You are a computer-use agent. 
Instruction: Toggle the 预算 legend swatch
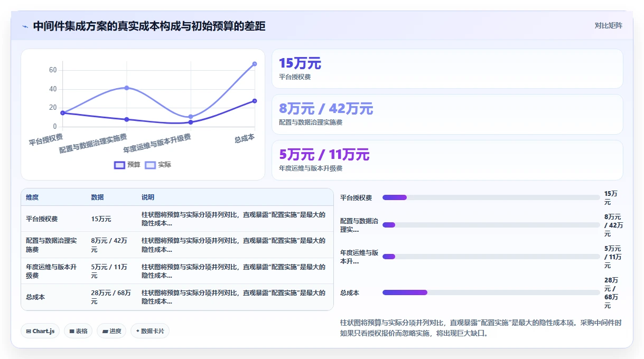[x=119, y=165]
